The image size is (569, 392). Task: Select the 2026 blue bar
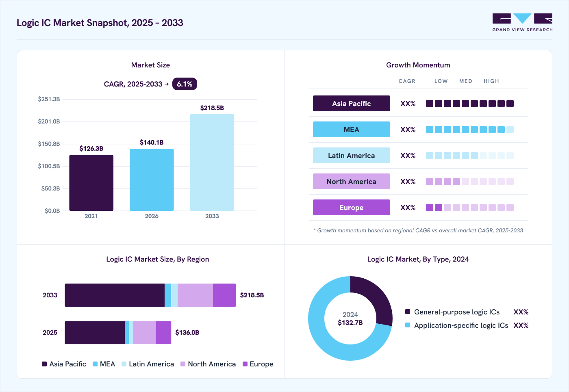(x=152, y=180)
